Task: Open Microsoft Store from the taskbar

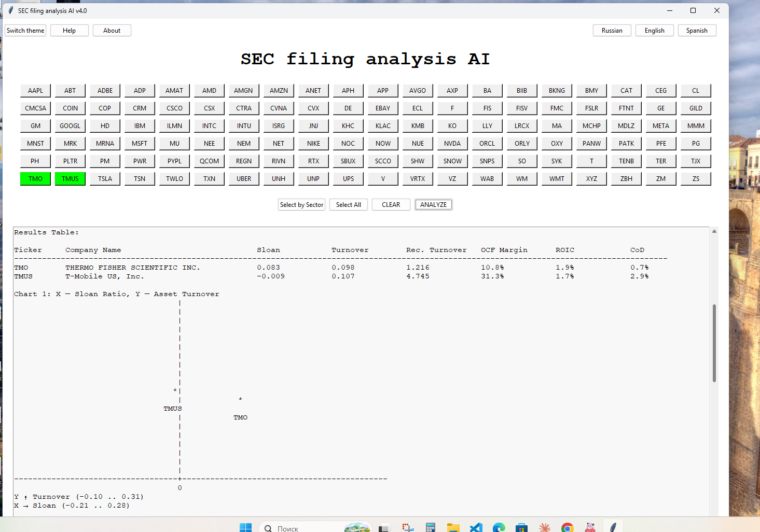Action: point(521,528)
